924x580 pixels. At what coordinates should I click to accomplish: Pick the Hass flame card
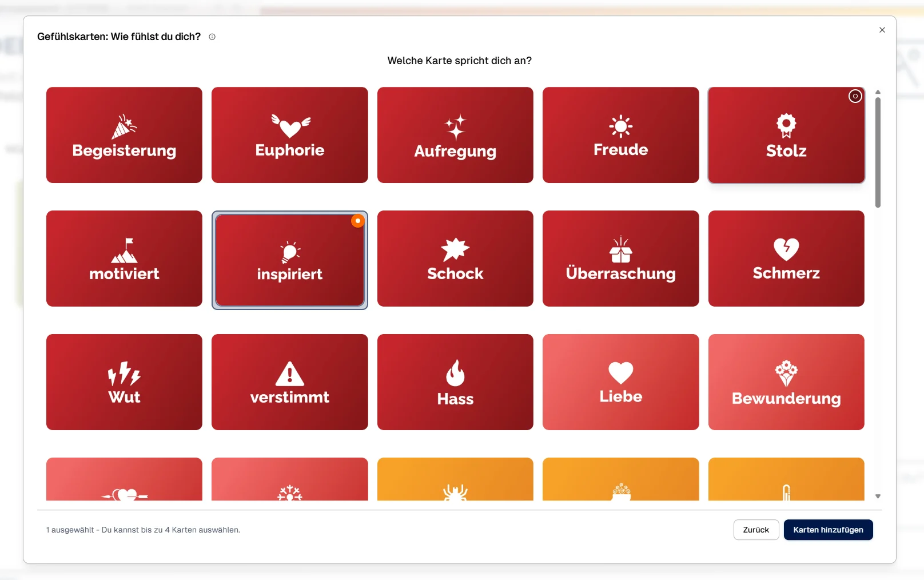(455, 382)
